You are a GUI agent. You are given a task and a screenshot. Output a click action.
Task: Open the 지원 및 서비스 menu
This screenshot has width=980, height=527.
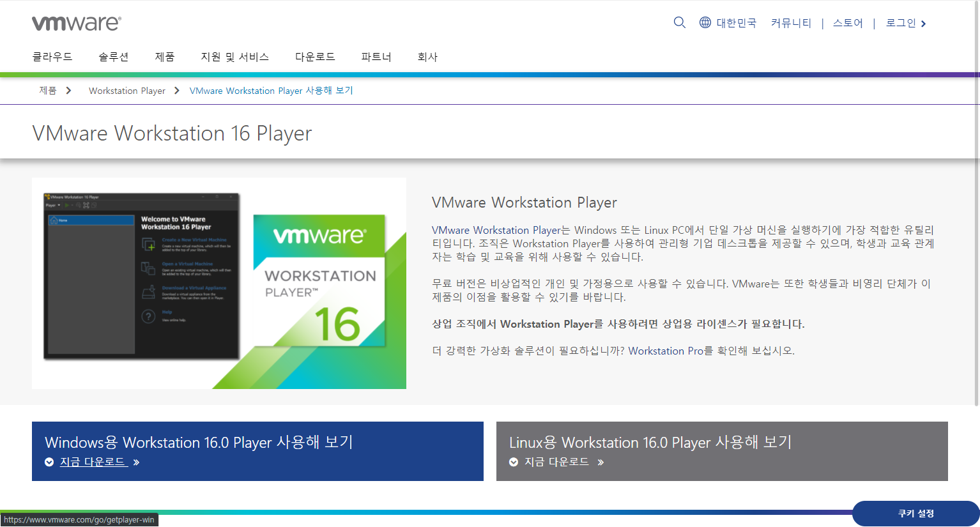point(235,57)
